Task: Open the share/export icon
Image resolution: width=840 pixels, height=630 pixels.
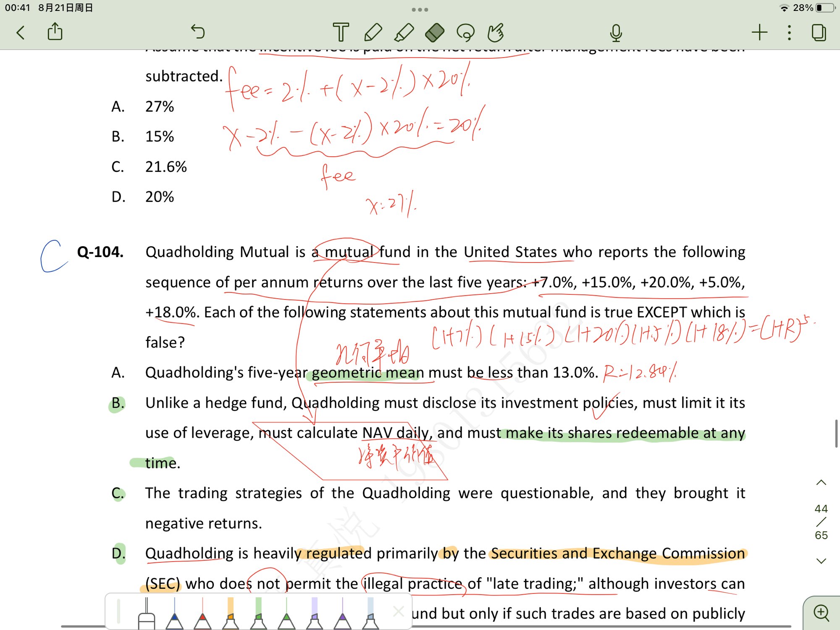Action: [55, 32]
